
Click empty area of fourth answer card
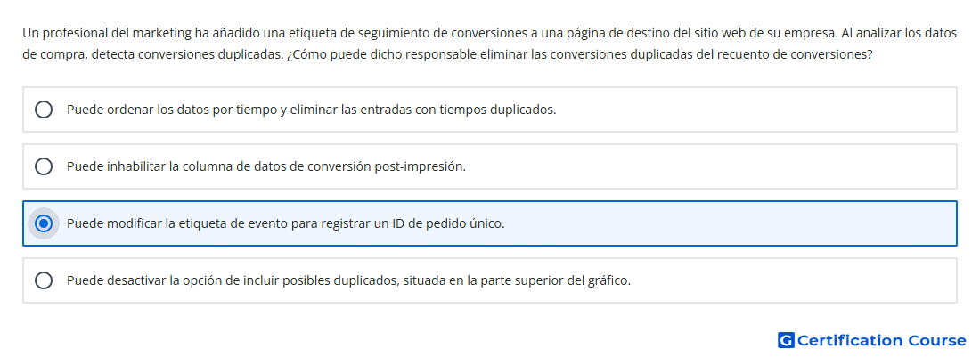point(794,280)
